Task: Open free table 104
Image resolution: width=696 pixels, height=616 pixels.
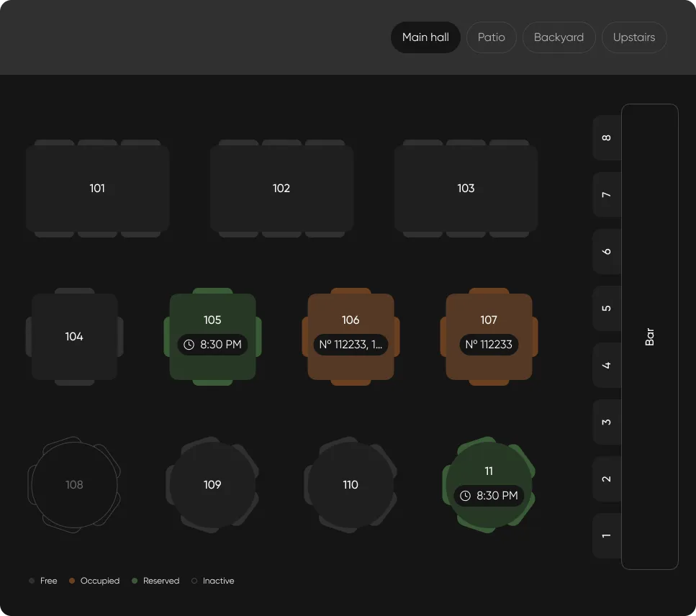Action: (74, 336)
